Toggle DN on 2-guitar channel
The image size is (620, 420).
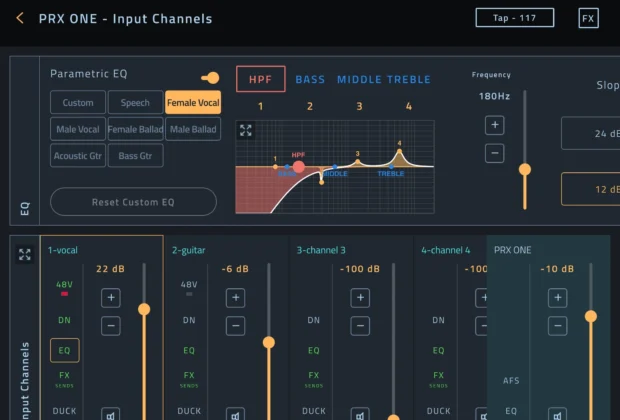click(189, 320)
